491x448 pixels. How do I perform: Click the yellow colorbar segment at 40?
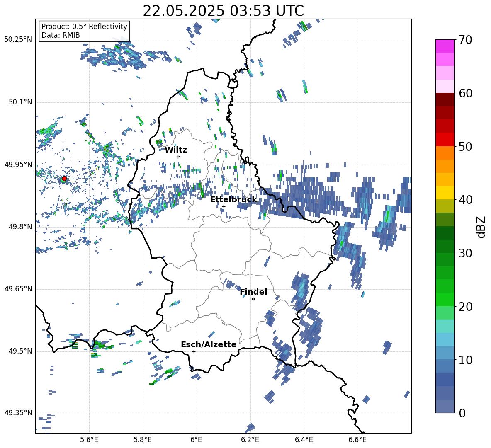click(x=445, y=193)
